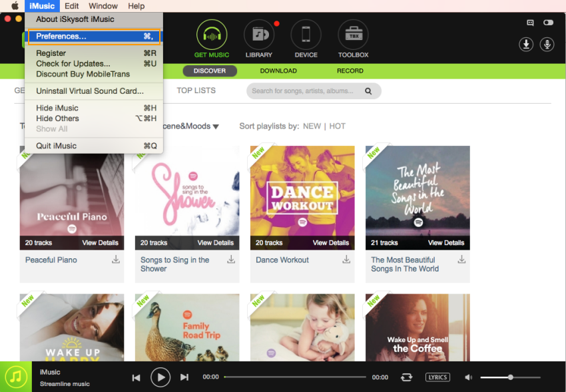566x392 pixels.
Task: Switch to the DISCOVER tab
Action: pyautogui.click(x=210, y=71)
